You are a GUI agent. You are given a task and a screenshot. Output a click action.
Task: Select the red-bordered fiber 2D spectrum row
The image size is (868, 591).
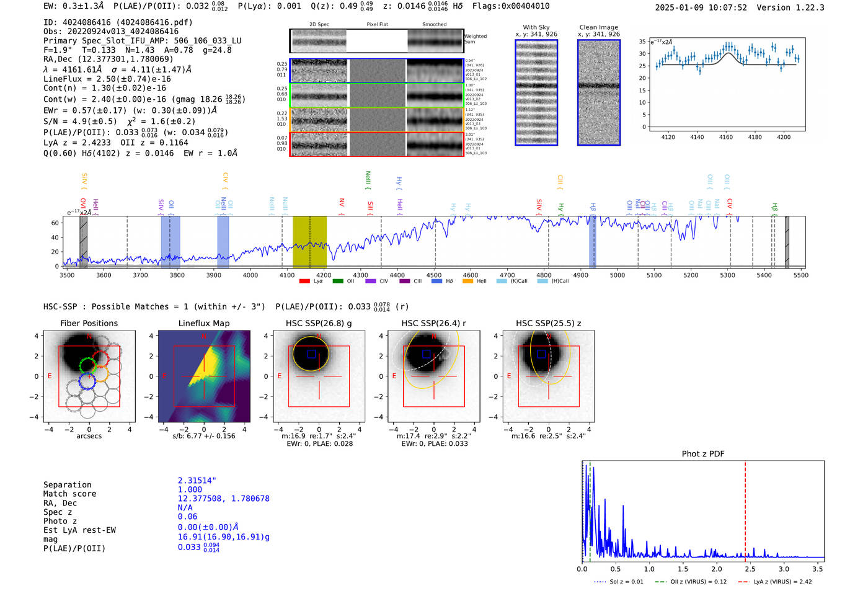376,144
